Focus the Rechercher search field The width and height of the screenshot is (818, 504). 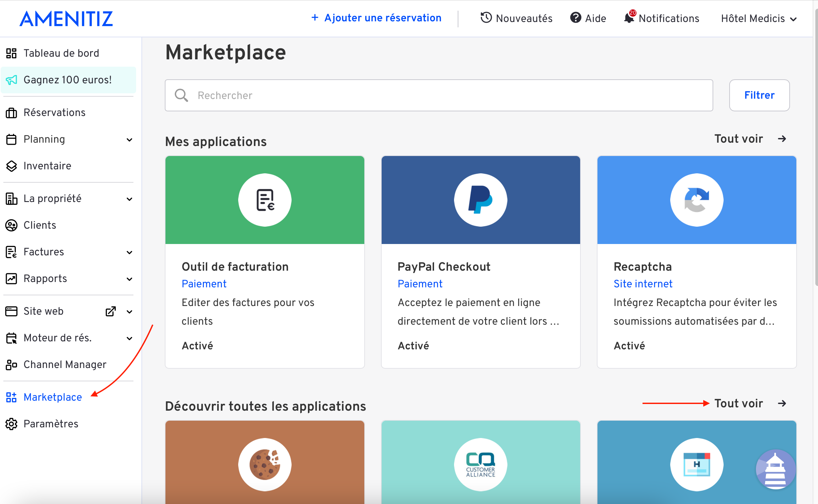pyautogui.click(x=439, y=95)
